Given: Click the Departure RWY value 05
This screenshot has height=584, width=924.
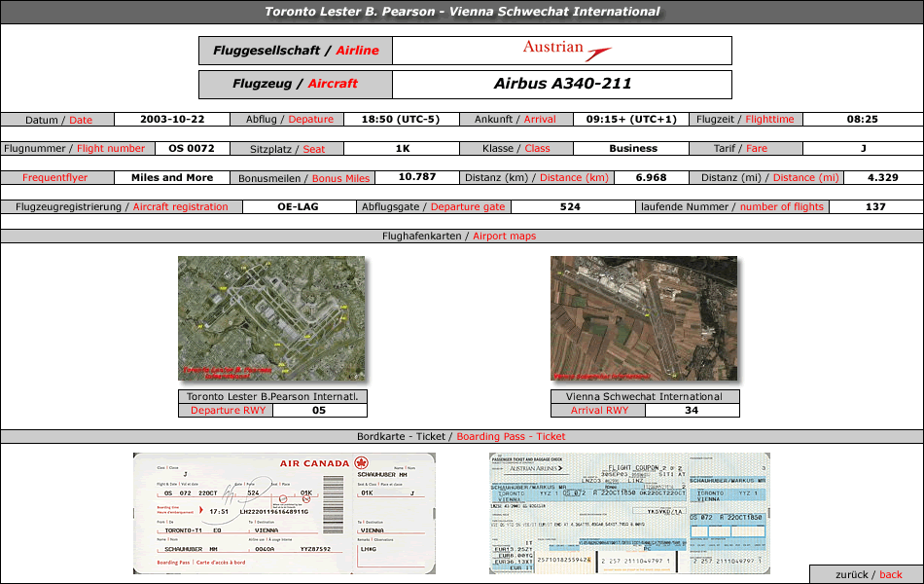Looking at the screenshot, I should (x=319, y=410).
